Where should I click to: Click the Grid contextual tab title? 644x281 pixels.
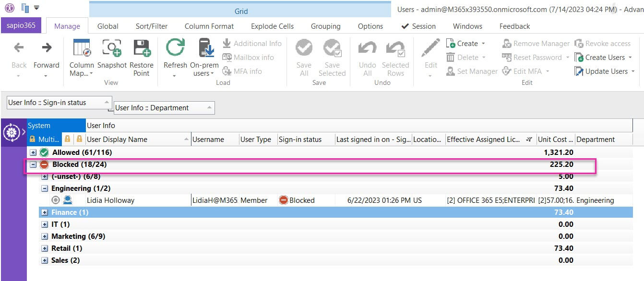pyautogui.click(x=241, y=11)
